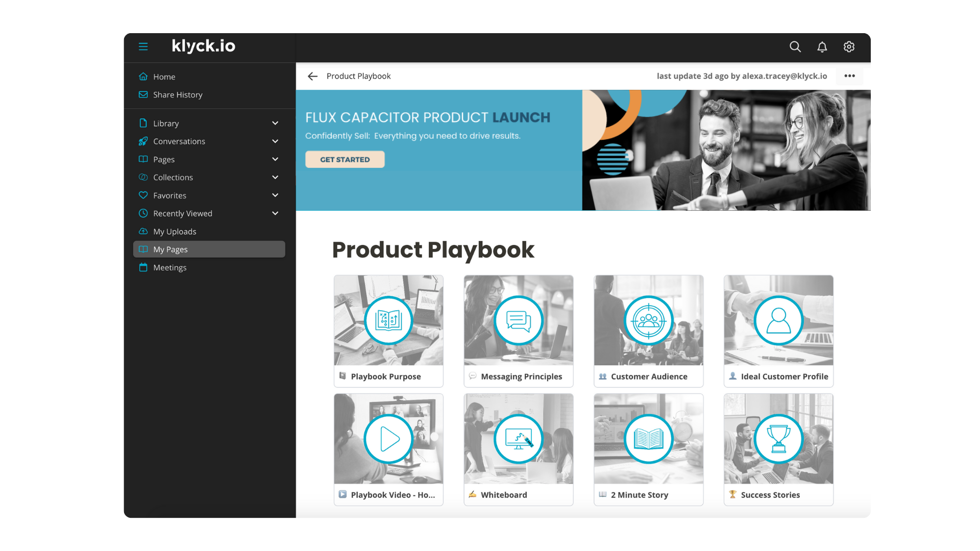
Task: Open Meetings from the calendar icon
Action: [x=143, y=267]
